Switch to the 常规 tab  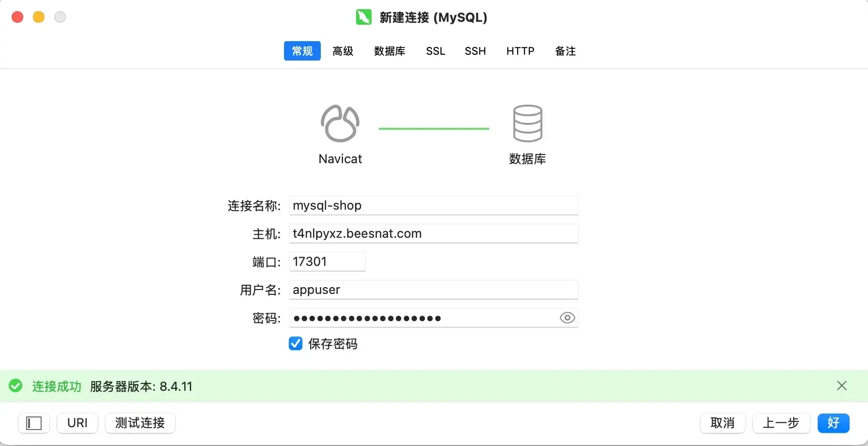(x=302, y=51)
